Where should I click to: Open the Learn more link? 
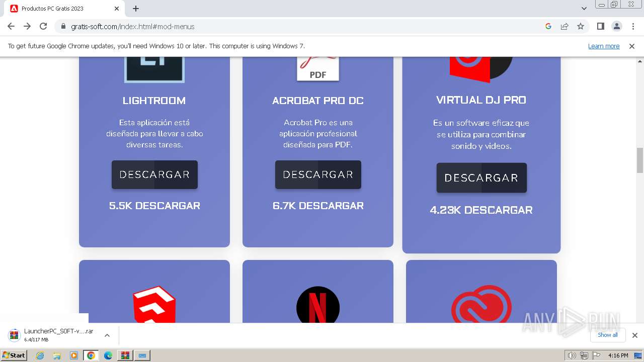[604, 46]
